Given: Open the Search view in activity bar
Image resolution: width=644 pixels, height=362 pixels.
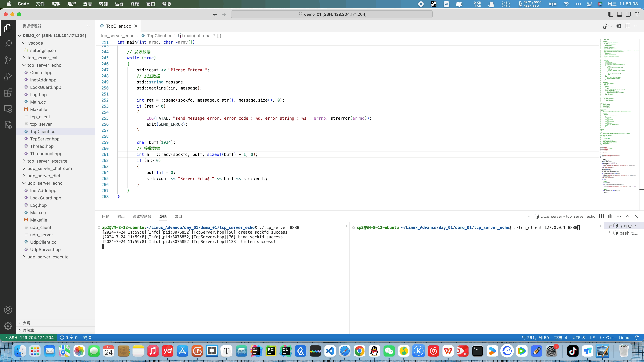Looking at the screenshot, I should (8, 44).
